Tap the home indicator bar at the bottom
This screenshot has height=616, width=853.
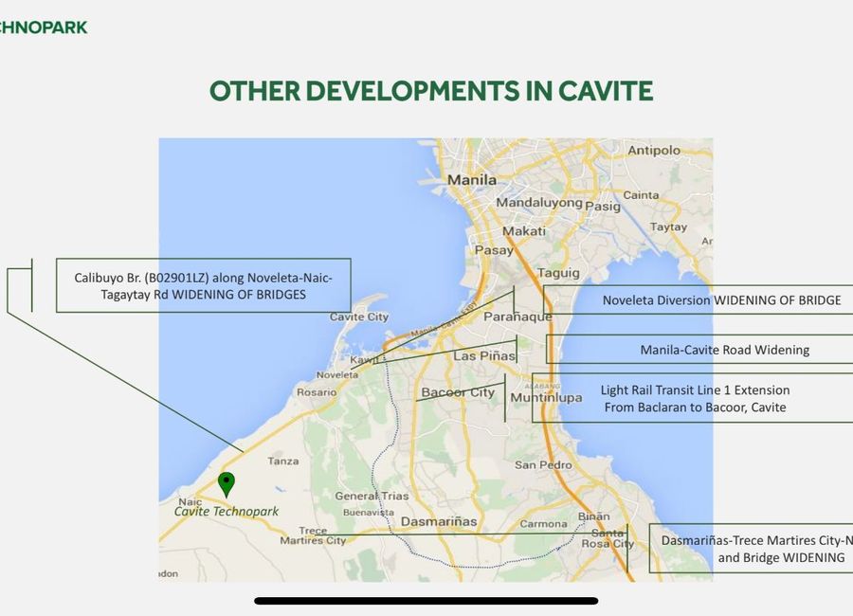[x=426, y=601]
